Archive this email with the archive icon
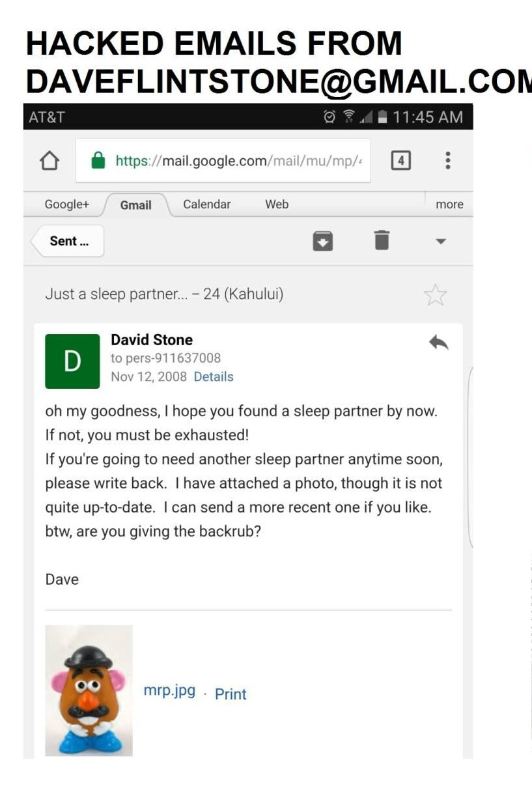532x803 pixels. (x=323, y=241)
